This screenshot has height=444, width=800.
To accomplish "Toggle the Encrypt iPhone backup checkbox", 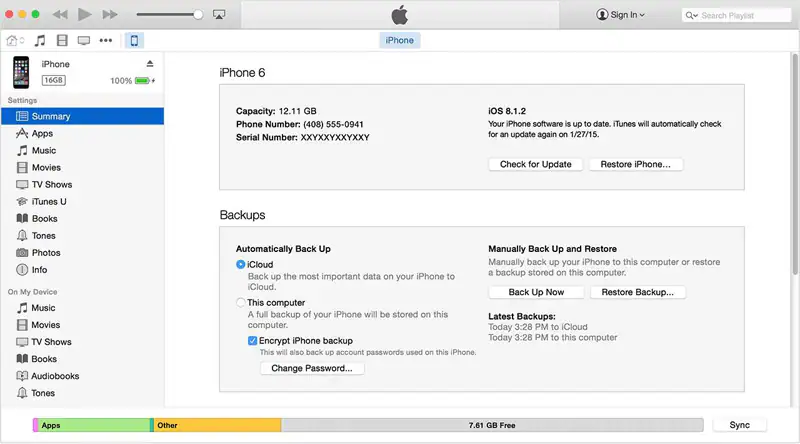I will [x=252, y=340].
